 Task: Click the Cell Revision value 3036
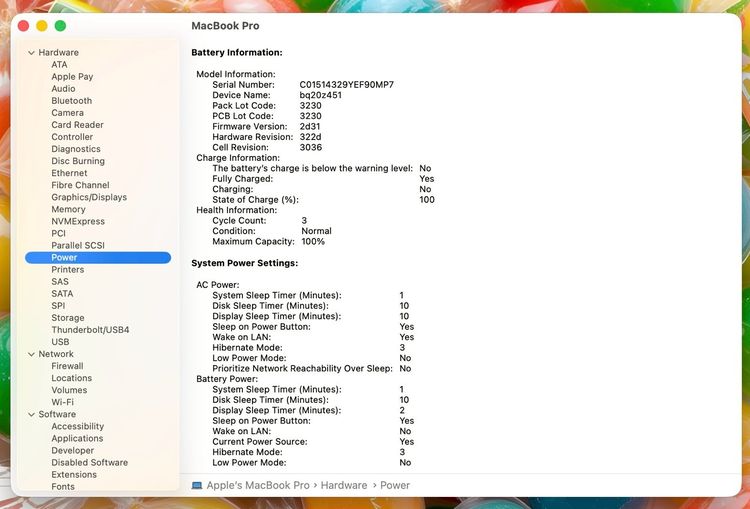pyautogui.click(x=311, y=147)
